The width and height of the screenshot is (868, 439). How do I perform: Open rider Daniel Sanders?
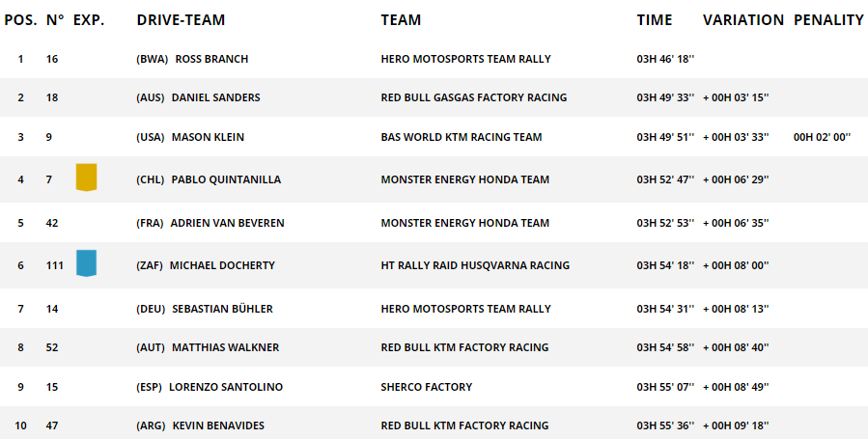[216, 97]
